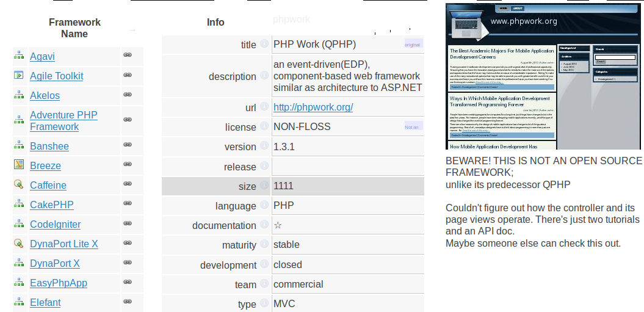
Task: Click the info icon next to type
Action: (x=264, y=303)
